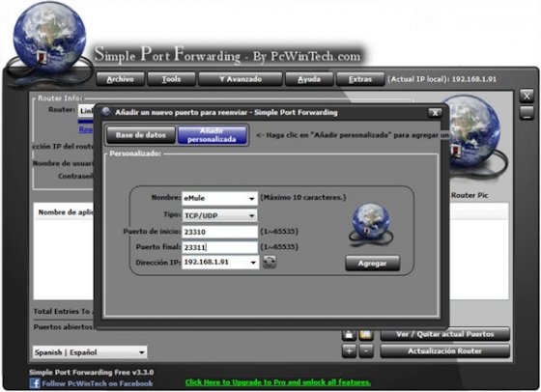Viewport: 541px width, 392px height.
Task: Open the Tipo TCP/UDP dropdown
Action: (x=219, y=215)
